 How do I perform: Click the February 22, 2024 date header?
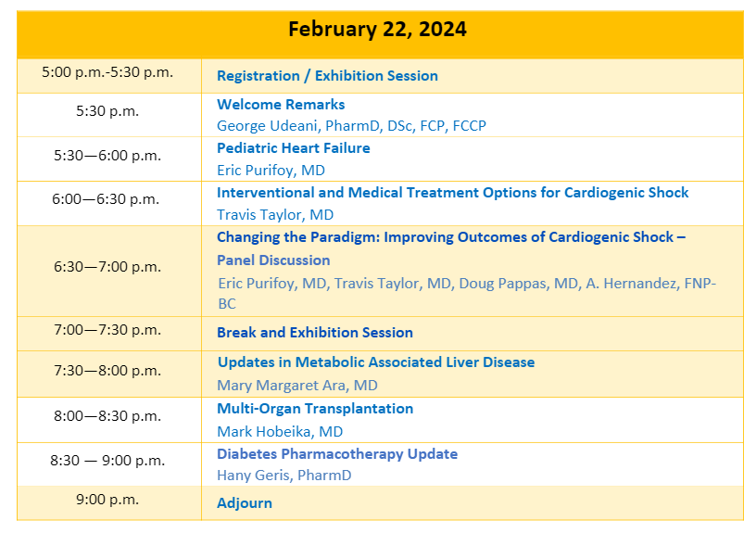pos(377,30)
